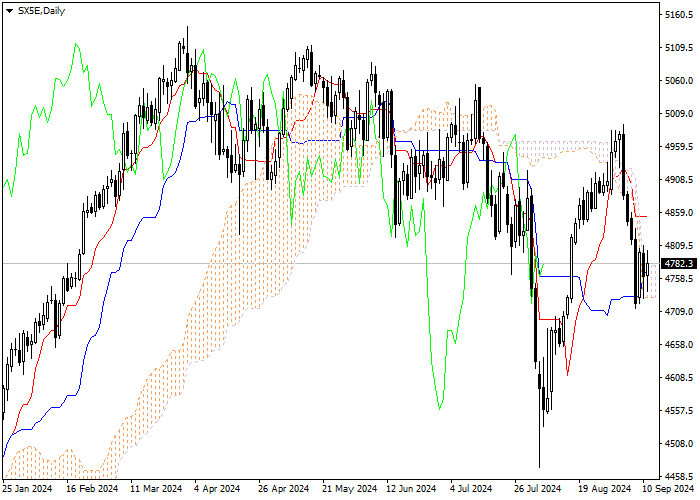Click the 4908.5 price axis label
Screen dimensions: 700x500
tap(679, 180)
